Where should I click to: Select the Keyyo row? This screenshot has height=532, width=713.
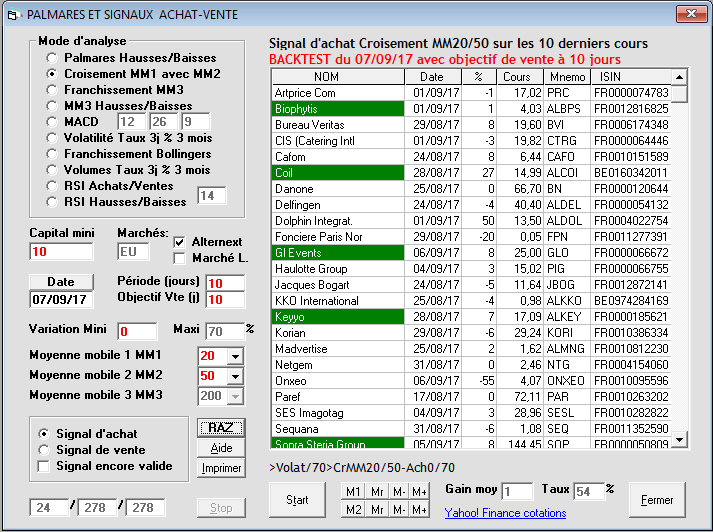coord(472,317)
